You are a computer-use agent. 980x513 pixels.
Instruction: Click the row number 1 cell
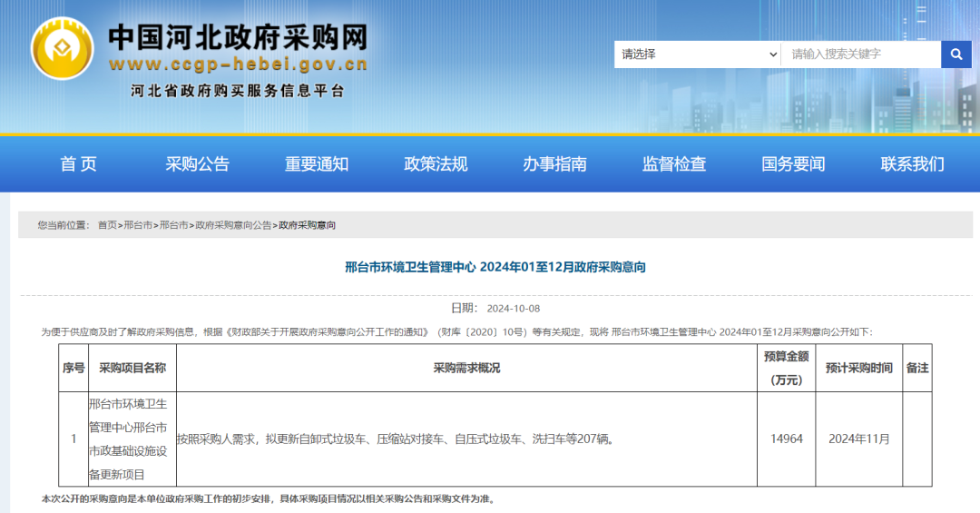tap(73, 439)
